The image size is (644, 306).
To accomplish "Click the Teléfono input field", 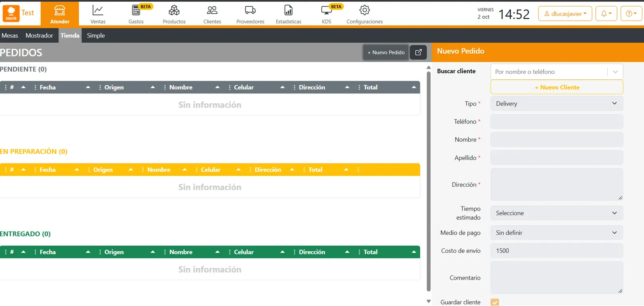I will (557, 122).
